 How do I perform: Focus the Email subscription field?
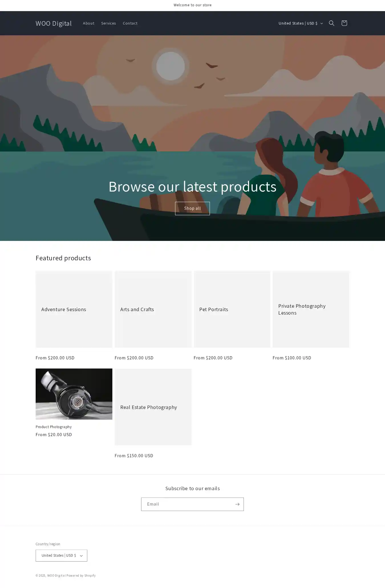coord(187,504)
